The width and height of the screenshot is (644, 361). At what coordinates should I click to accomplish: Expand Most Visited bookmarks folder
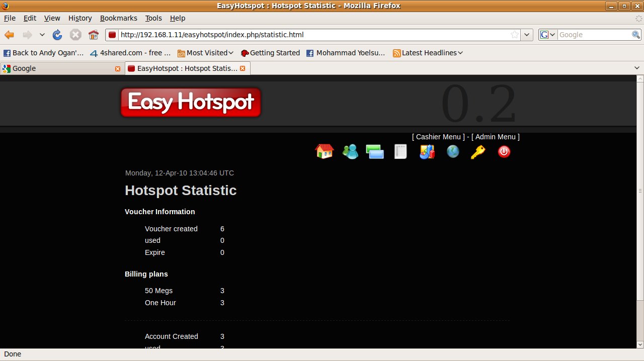click(x=206, y=53)
